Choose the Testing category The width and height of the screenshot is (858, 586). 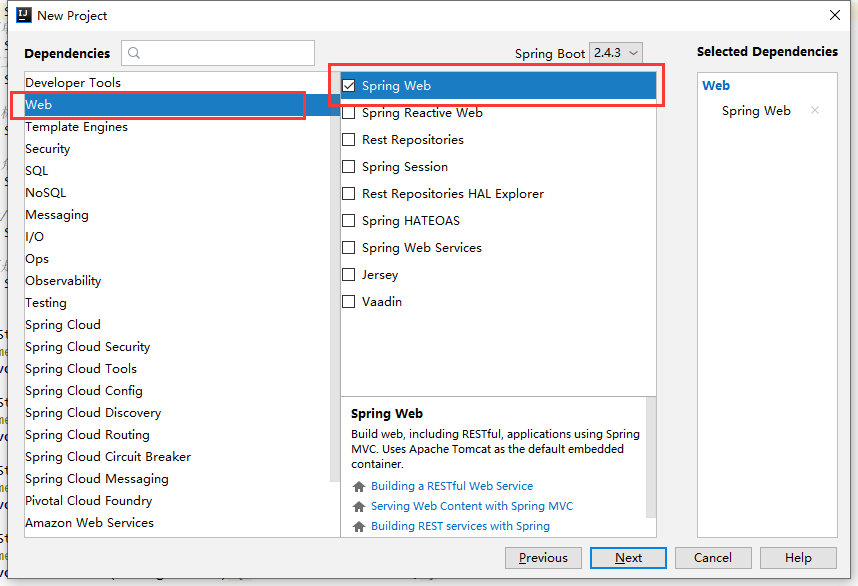[x=177, y=303]
